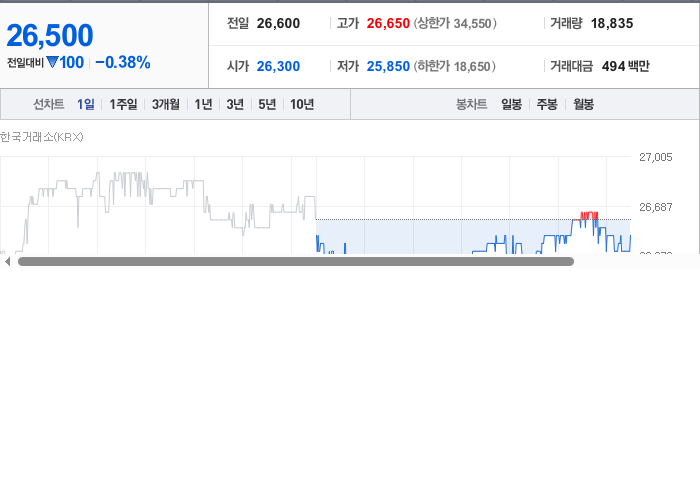700x490 pixels.
Task: Click the 거래량 label
Action: click(x=566, y=23)
